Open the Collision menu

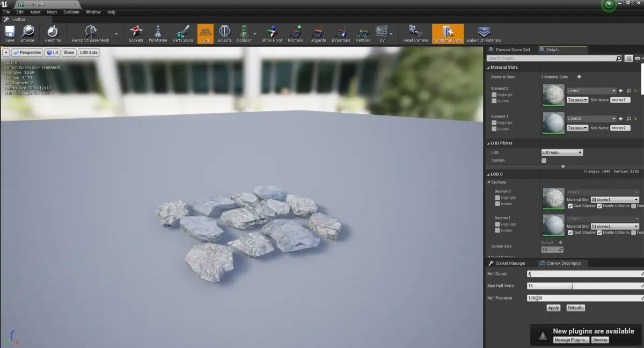coord(71,12)
